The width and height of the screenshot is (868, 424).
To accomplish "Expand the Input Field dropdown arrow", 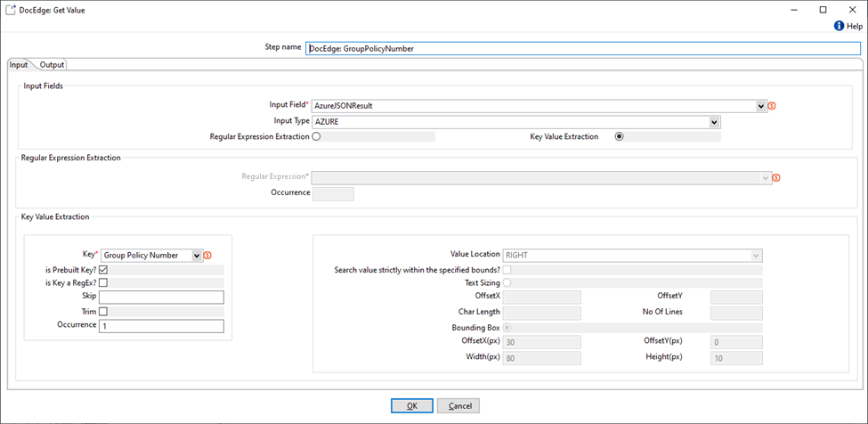I will 761,106.
